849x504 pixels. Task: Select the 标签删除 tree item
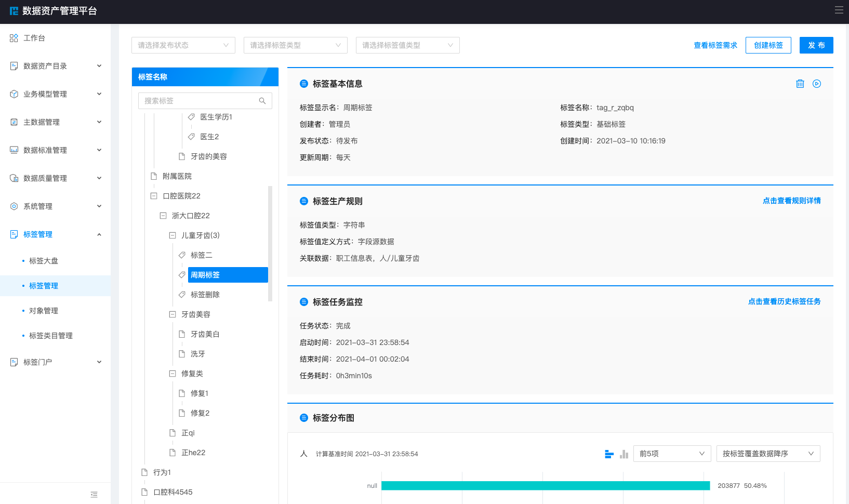pos(205,295)
